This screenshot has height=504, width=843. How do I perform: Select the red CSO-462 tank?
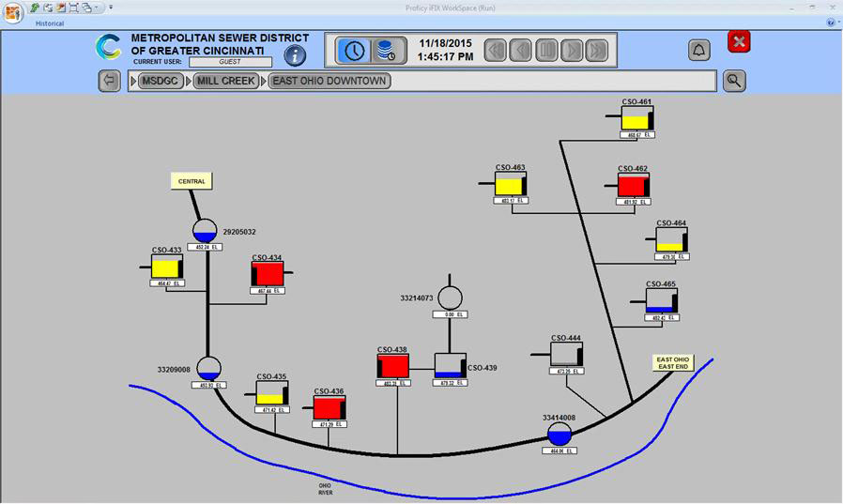[634, 185]
